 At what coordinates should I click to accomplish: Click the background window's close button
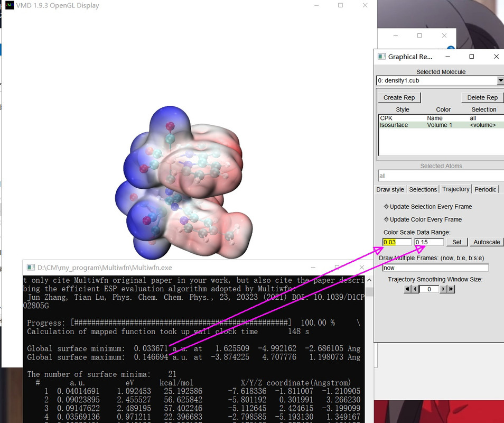pyautogui.click(x=444, y=35)
